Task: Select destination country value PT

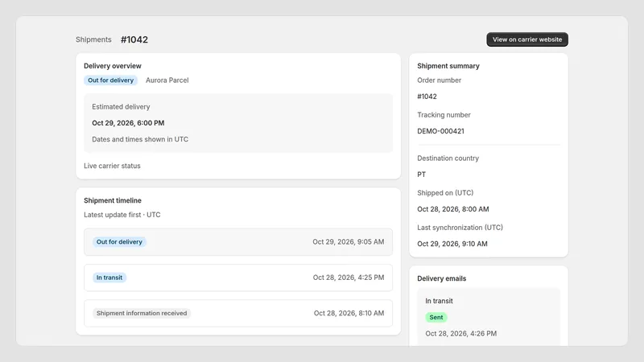Action: [x=421, y=175]
